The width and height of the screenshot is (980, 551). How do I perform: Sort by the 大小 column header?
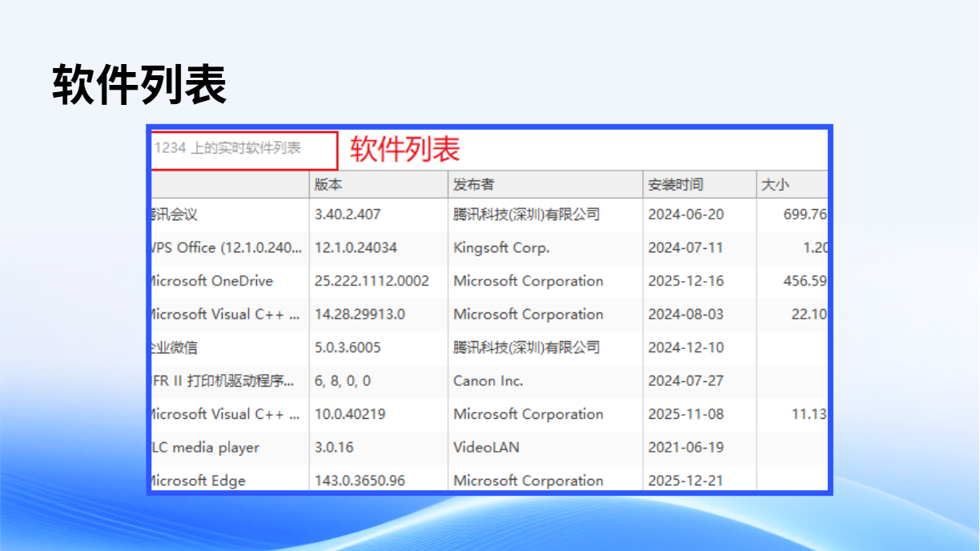(x=792, y=184)
